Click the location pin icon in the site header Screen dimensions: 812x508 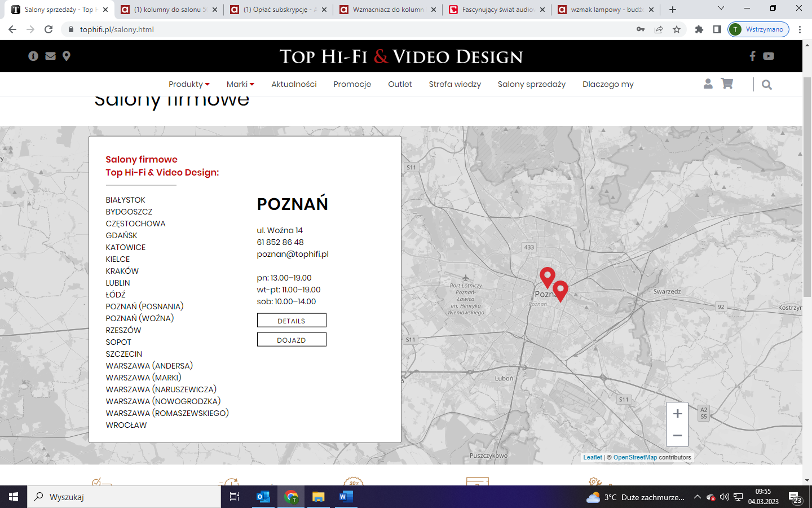67,56
